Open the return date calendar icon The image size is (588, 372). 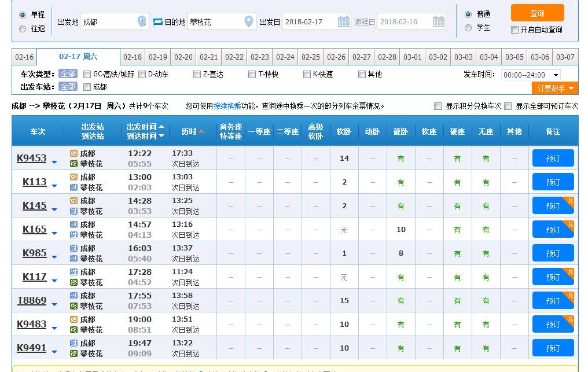tap(439, 22)
